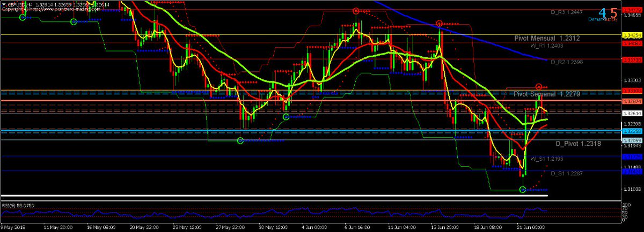Click the orange number 5 supply counter
Image resolution: width=644 pixels, height=232 pixels.
tap(613, 12)
